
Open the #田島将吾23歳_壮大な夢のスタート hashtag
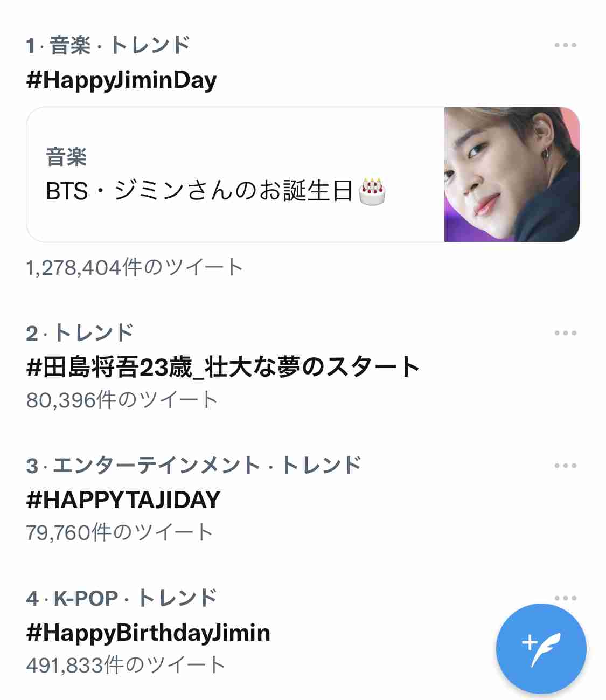222,368
